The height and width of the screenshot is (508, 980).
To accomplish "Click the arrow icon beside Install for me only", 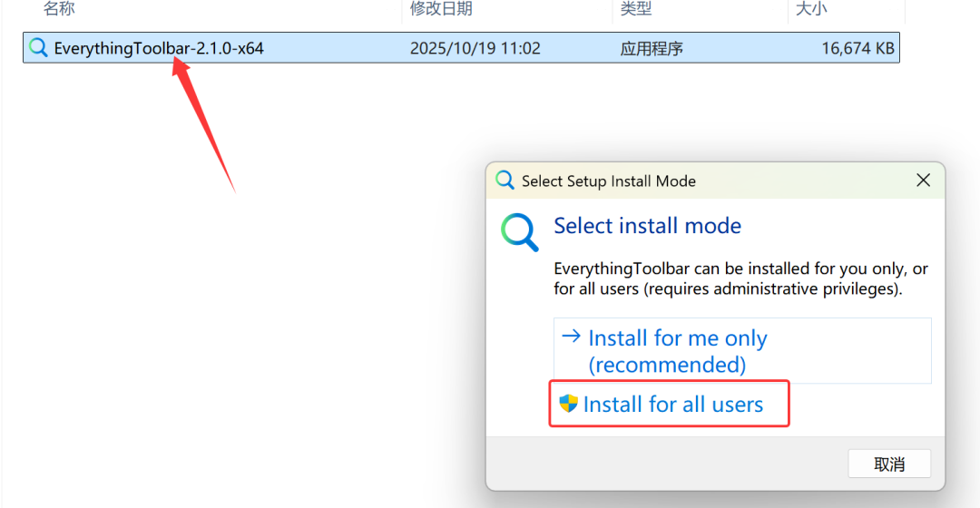I will tap(571, 337).
